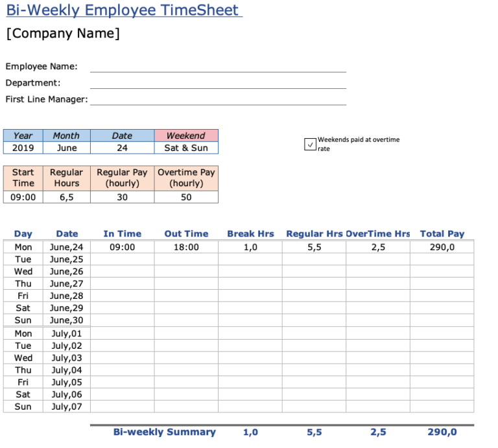Image resolution: width=498 pixels, height=448 pixels.
Task: Select the July,06 date cell
Action: (x=67, y=394)
